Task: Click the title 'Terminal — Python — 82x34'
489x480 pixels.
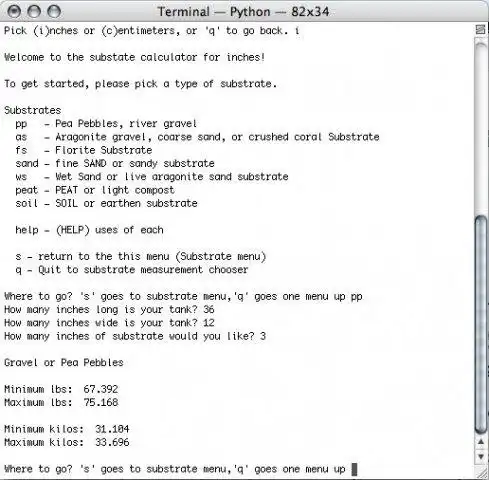Action: click(x=243, y=12)
